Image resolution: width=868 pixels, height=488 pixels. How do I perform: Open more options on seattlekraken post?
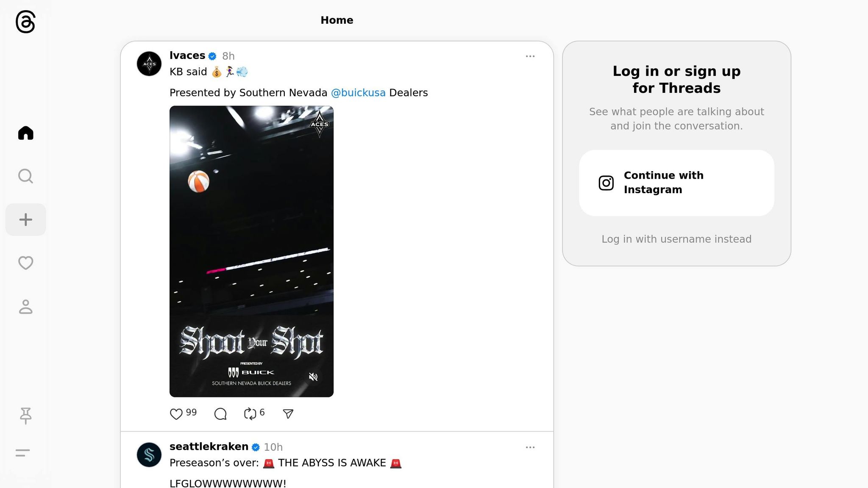click(x=530, y=447)
